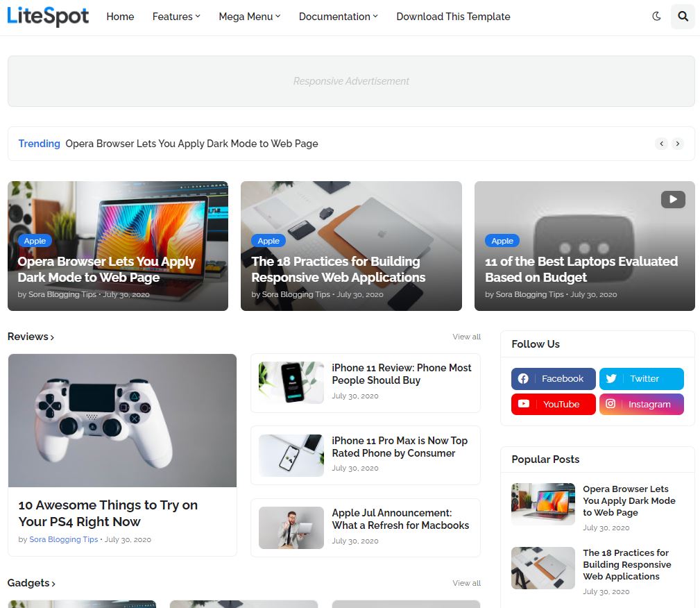Click the trending next arrow
700x608 pixels.
(678, 144)
